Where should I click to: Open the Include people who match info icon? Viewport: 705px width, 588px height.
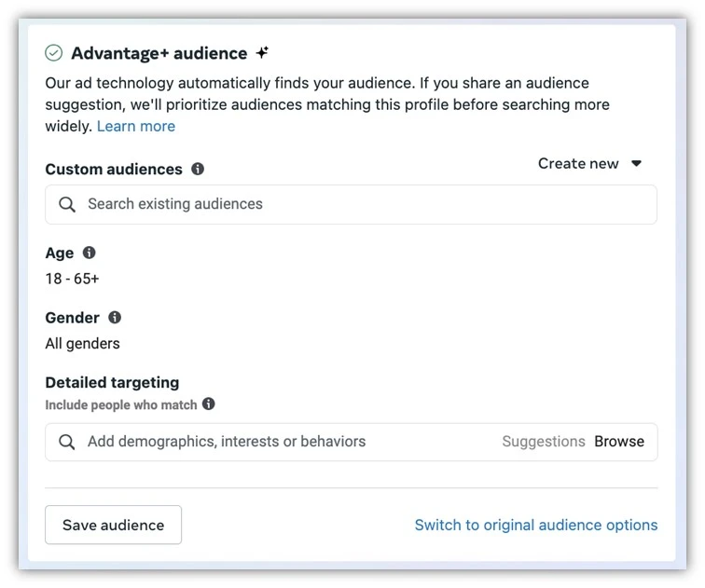pyautogui.click(x=208, y=403)
